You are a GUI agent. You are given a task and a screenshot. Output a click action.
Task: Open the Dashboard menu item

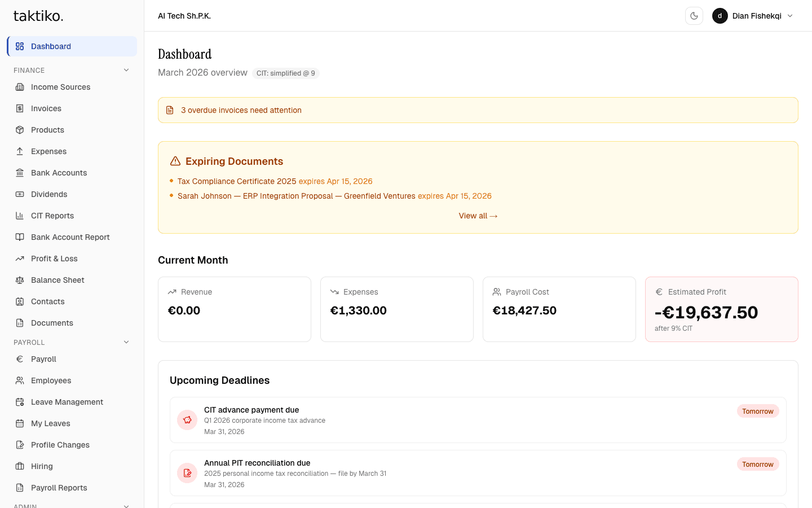coord(51,46)
